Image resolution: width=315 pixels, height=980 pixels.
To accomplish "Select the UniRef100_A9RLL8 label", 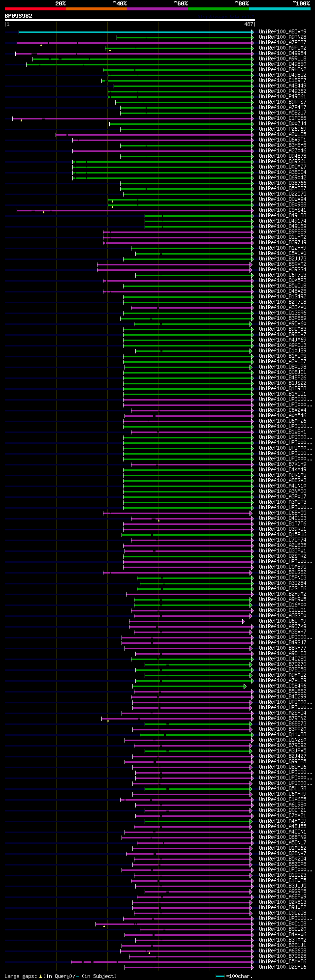I will pyautogui.click(x=283, y=59).
